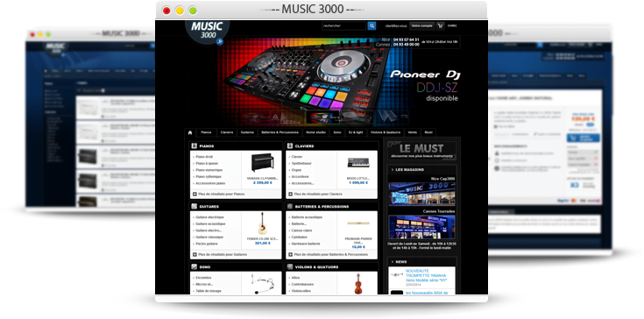Open the home icon in the navigation bar
Screen dimensions: 644x319
click(190, 132)
